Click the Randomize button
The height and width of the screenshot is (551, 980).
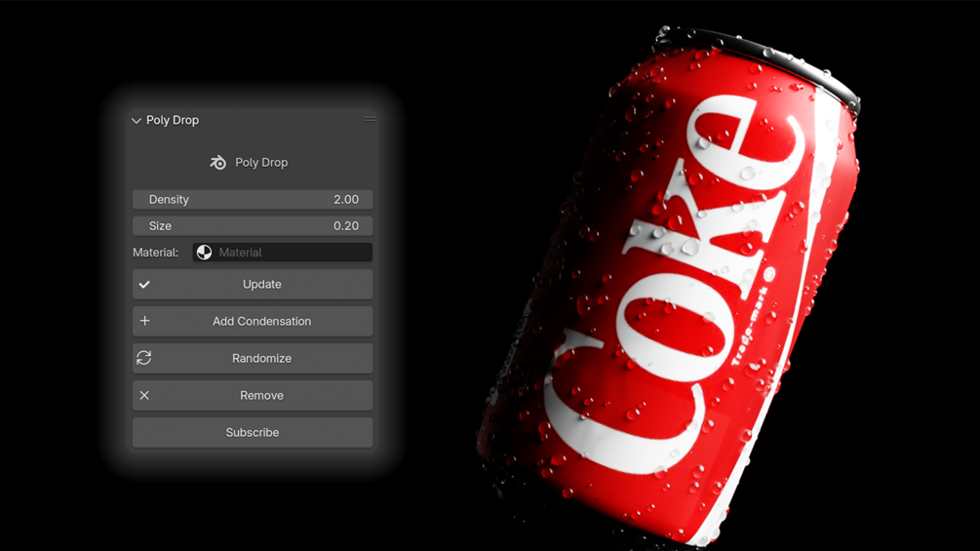point(253,358)
